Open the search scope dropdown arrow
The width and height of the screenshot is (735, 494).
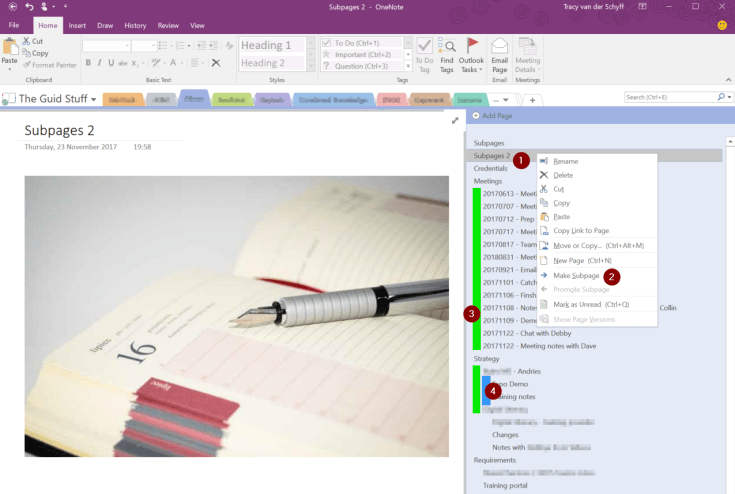[727, 97]
